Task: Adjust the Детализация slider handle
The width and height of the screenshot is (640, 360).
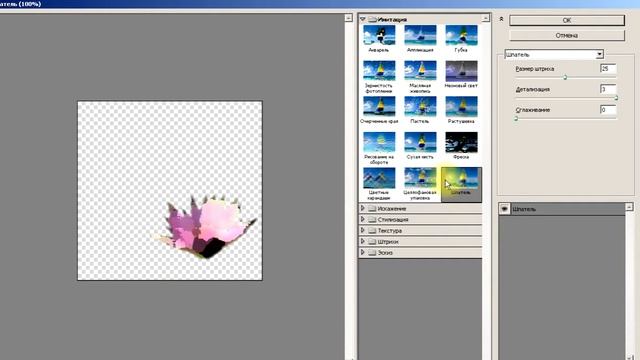Action: coord(616,98)
